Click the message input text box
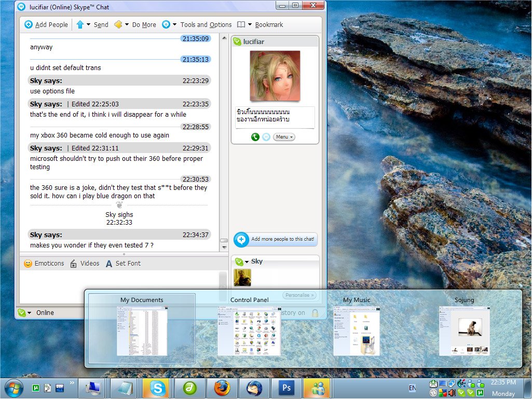This screenshot has height=399, width=532. [x=119, y=287]
